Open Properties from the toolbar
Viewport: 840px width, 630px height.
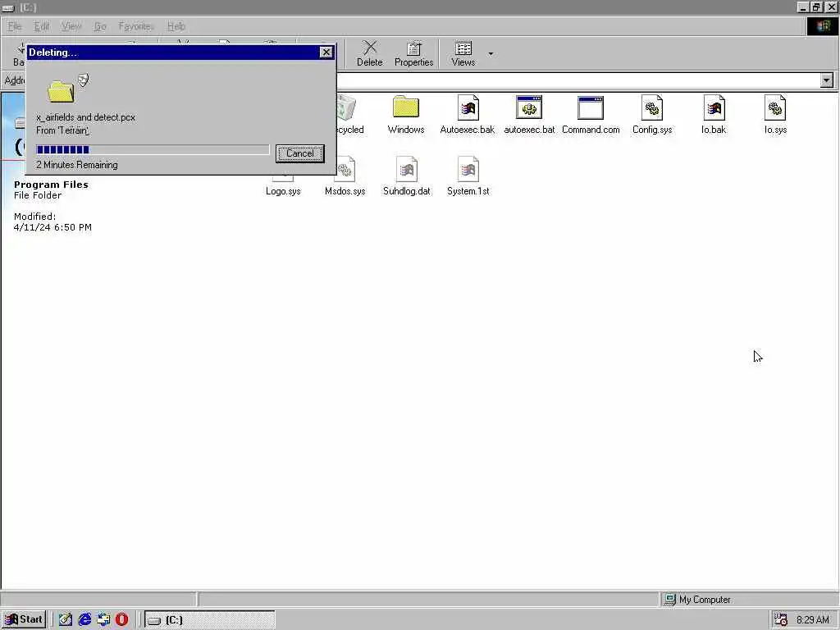pyautogui.click(x=413, y=53)
